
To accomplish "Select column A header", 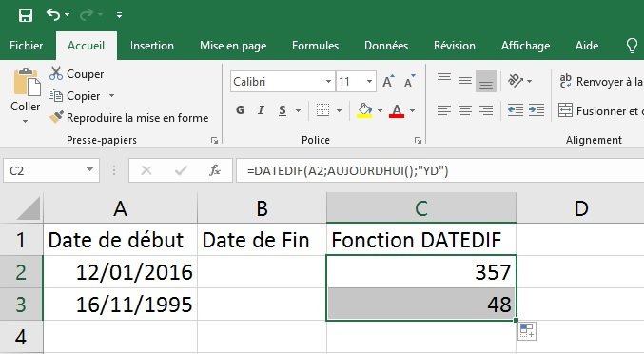I will pyautogui.click(x=120, y=208).
